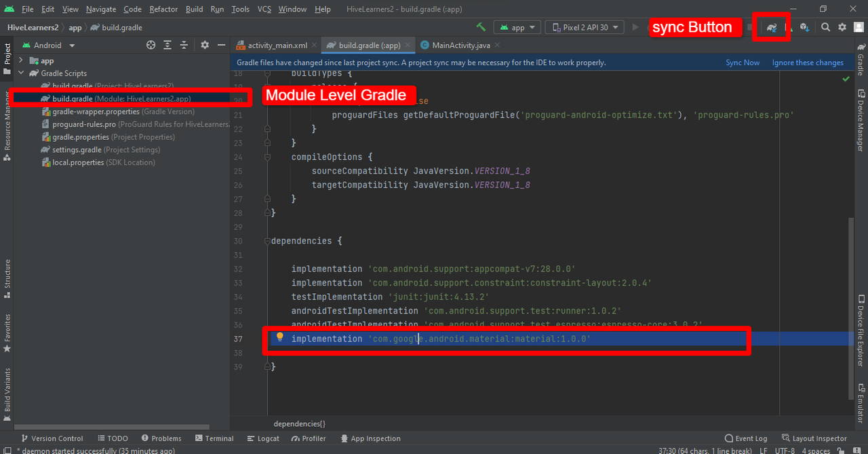Open IDE settings gear in main toolbar
Screen dimensions: 868x454
842,27
